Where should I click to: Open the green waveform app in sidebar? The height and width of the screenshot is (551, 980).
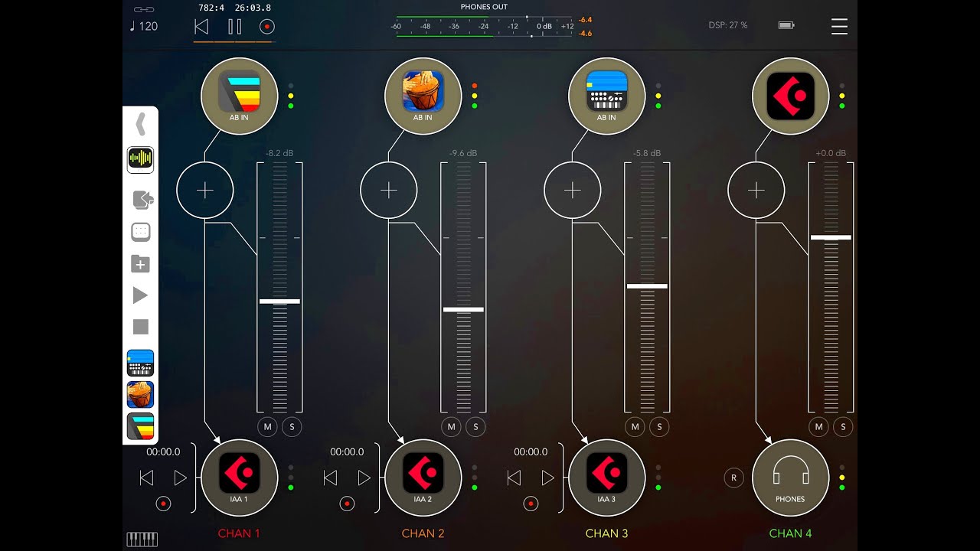click(140, 159)
